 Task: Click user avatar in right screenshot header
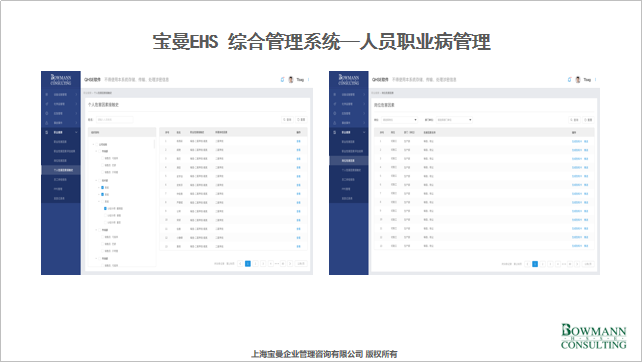[578, 80]
